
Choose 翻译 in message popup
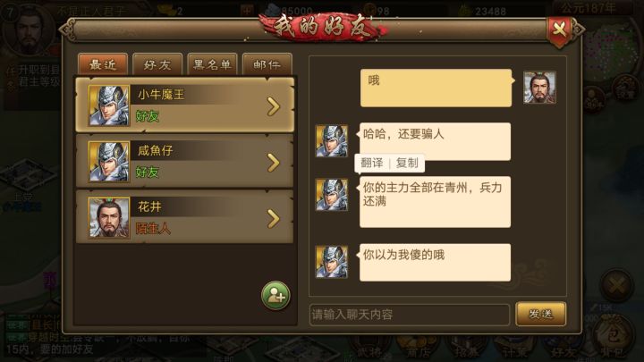click(372, 163)
